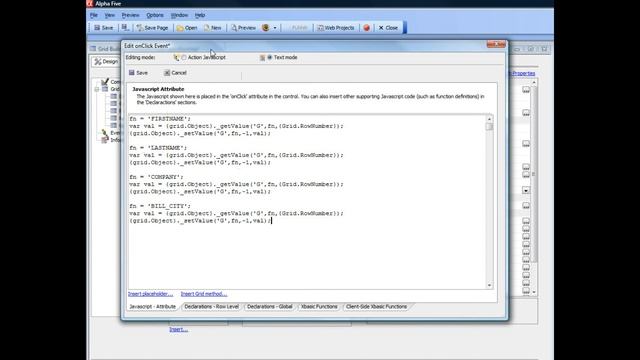Image resolution: width=640 pixels, height=360 pixels.
Task: Click the red circle icon in toolbar
Action: point(367,28)
